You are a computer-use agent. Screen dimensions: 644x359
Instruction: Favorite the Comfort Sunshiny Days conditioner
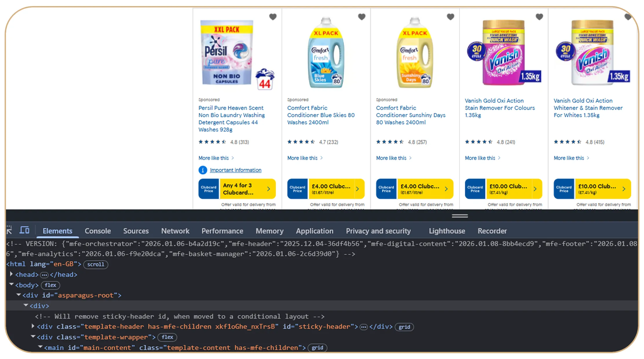(x=450, y=17)
